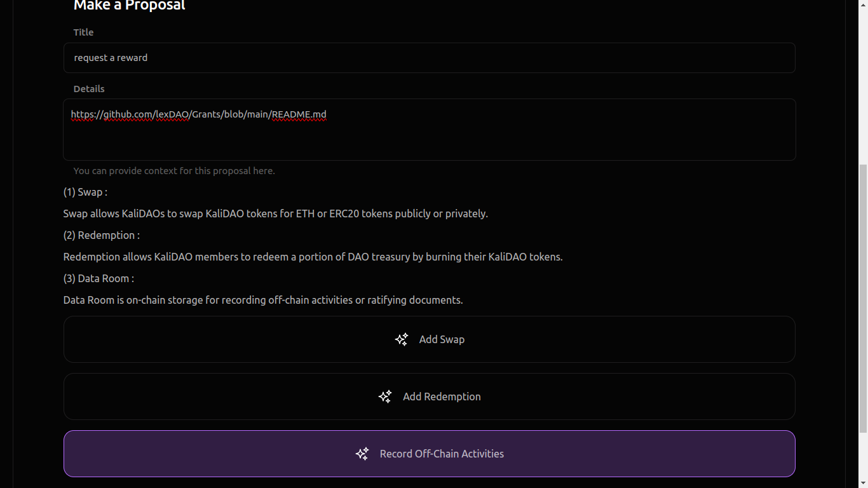Click the '(1) Swap :' heading text
Screen dimensions: 868x488
85,192
